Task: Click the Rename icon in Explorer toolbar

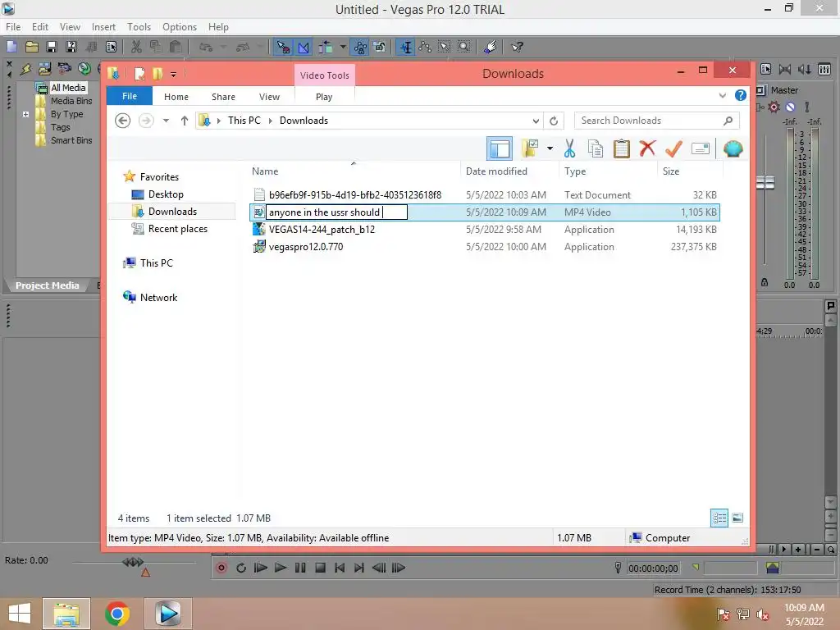Action: (x=701, y=148)
